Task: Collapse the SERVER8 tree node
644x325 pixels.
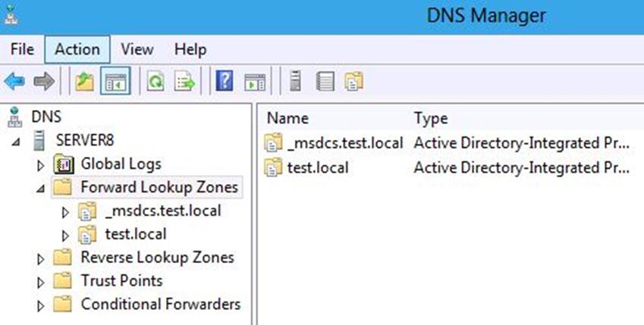Action: (16, 142)
